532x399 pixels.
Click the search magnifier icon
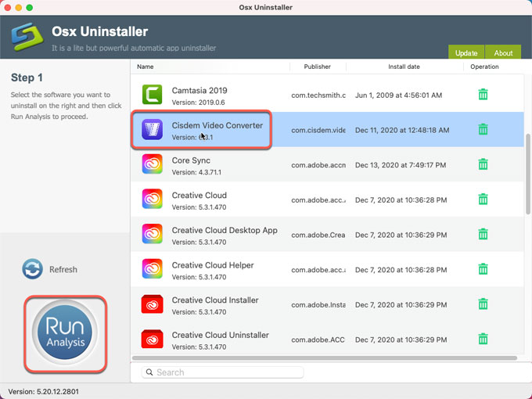149,372
